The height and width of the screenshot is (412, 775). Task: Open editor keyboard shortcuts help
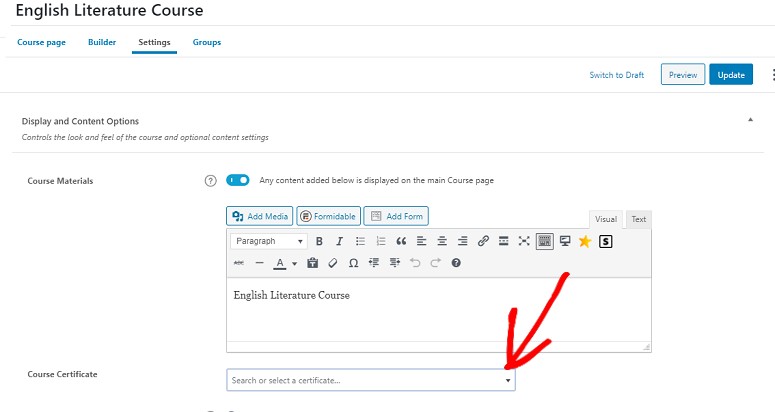pyautogui.click(x=456, y=263)
